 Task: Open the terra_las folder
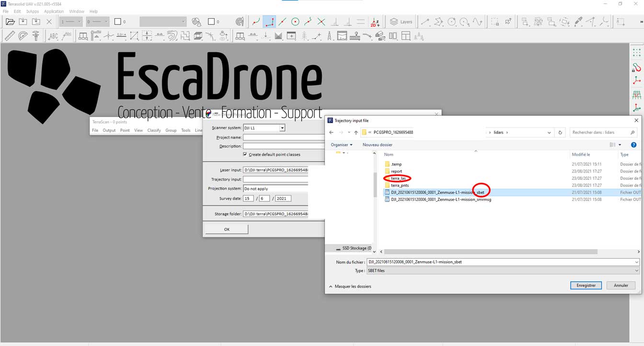pos(398,178)
